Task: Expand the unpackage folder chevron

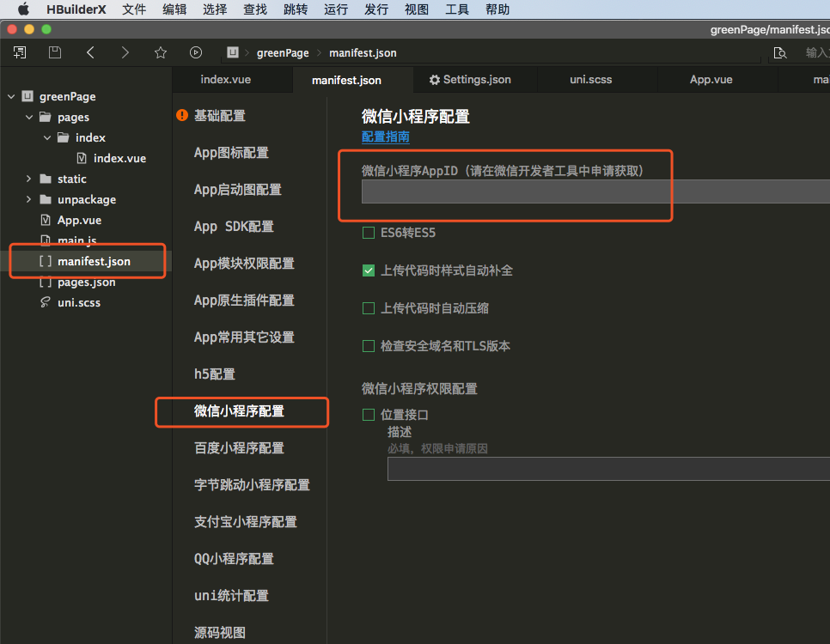Action: 29,199
